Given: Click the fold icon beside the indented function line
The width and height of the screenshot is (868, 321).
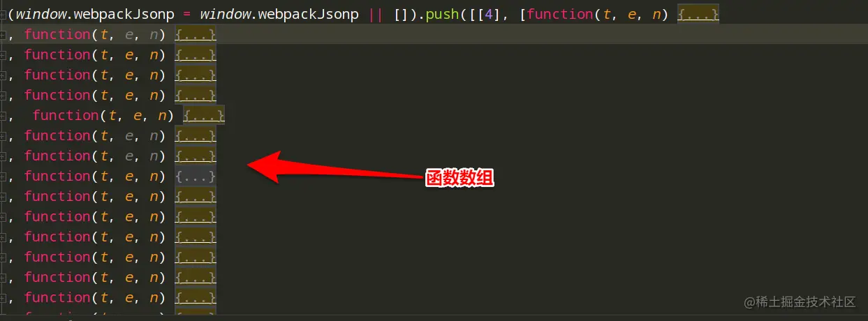Looking at the screenshot, I should (x=3, y=116).
